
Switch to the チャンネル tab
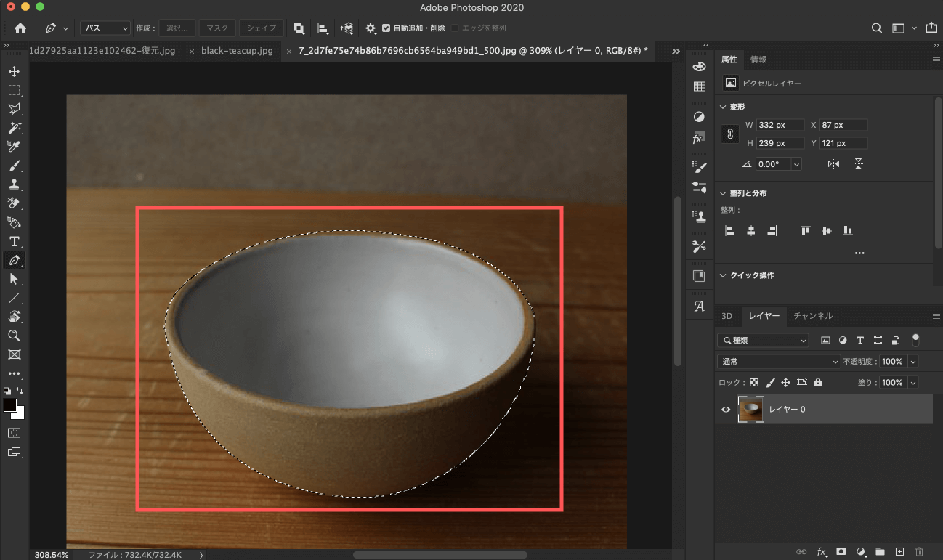click(813, 316)
